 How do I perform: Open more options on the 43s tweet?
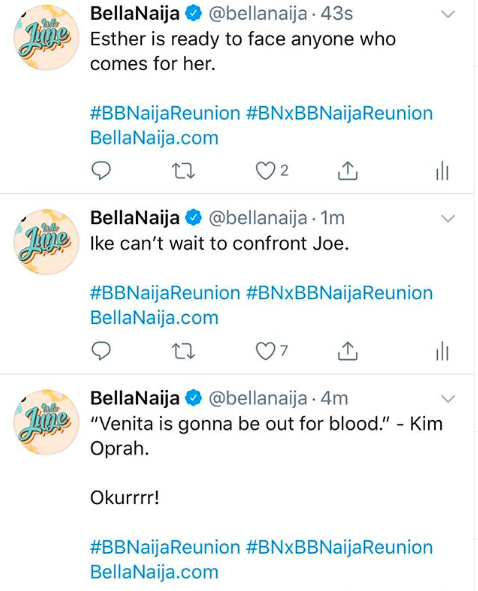tap(448, 14)
